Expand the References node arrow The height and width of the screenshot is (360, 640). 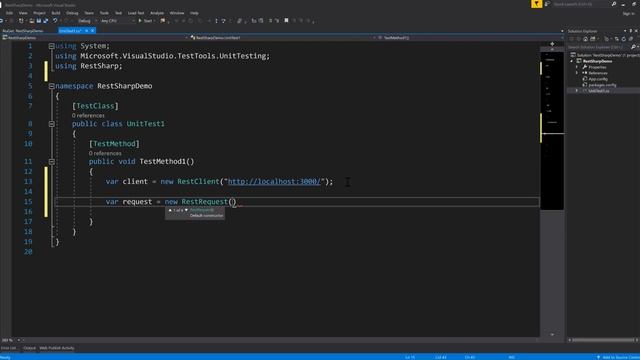tap(577, 73)
